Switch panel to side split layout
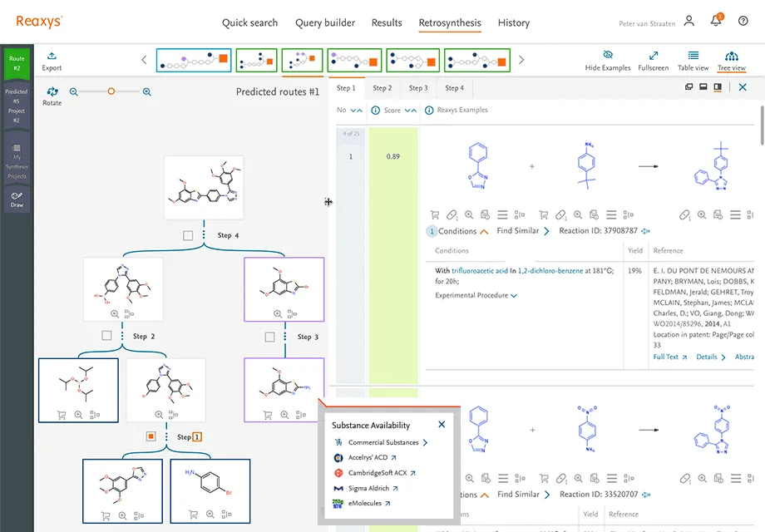 (718, 86)
